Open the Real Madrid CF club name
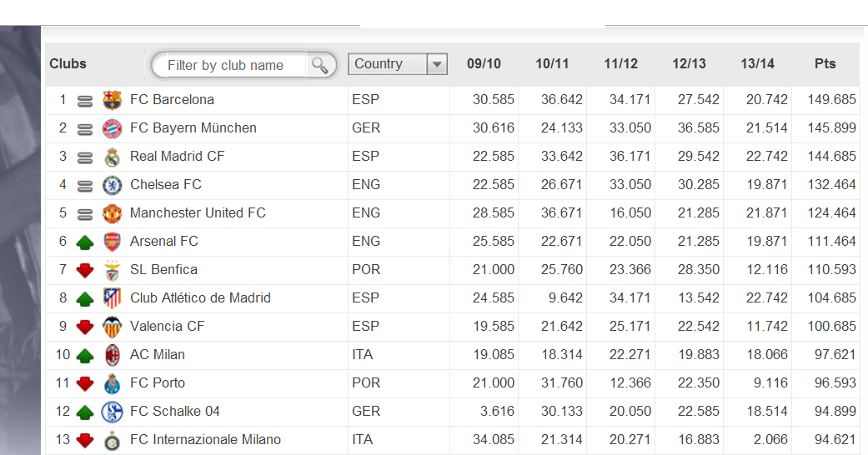This screenshot has width=868, height=455. (x=177, y=156)
